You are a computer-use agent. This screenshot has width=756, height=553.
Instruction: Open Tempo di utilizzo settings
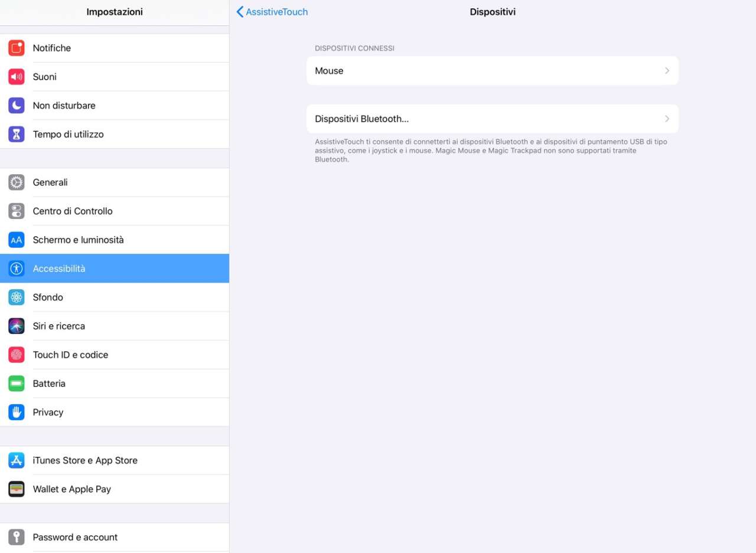click(x=115, y=135)
